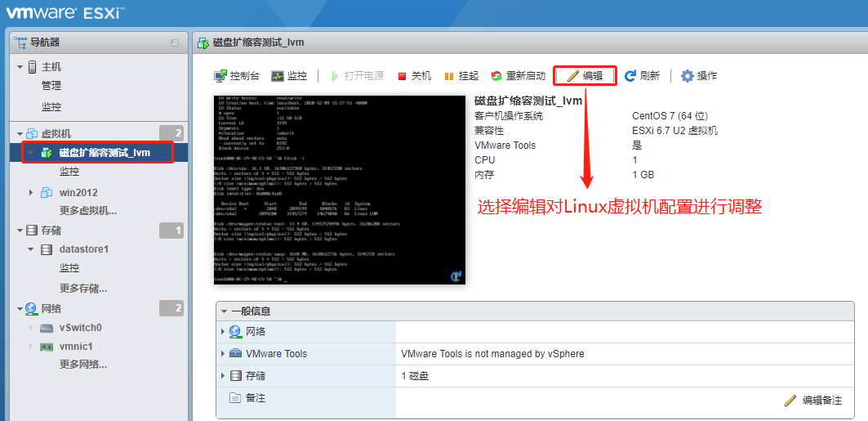Click the 备注 notes page icon
Screen dimensions: 868x421
235,398
